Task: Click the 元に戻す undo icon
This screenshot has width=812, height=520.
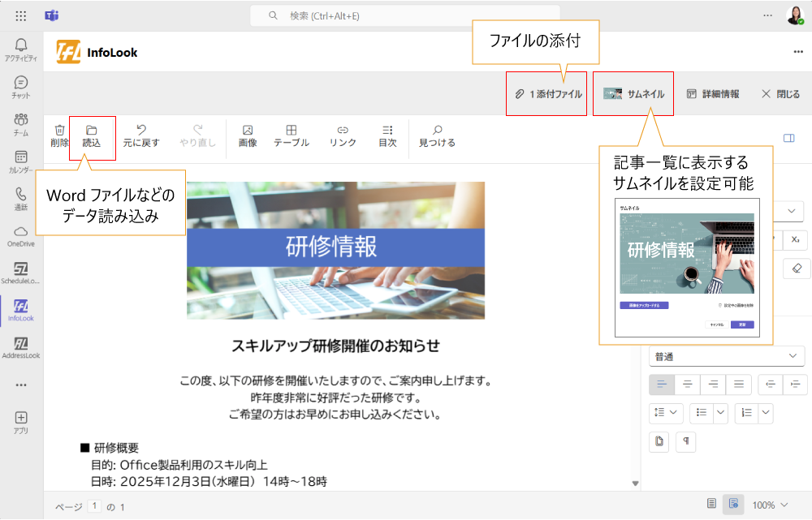Action: [141, 135]
